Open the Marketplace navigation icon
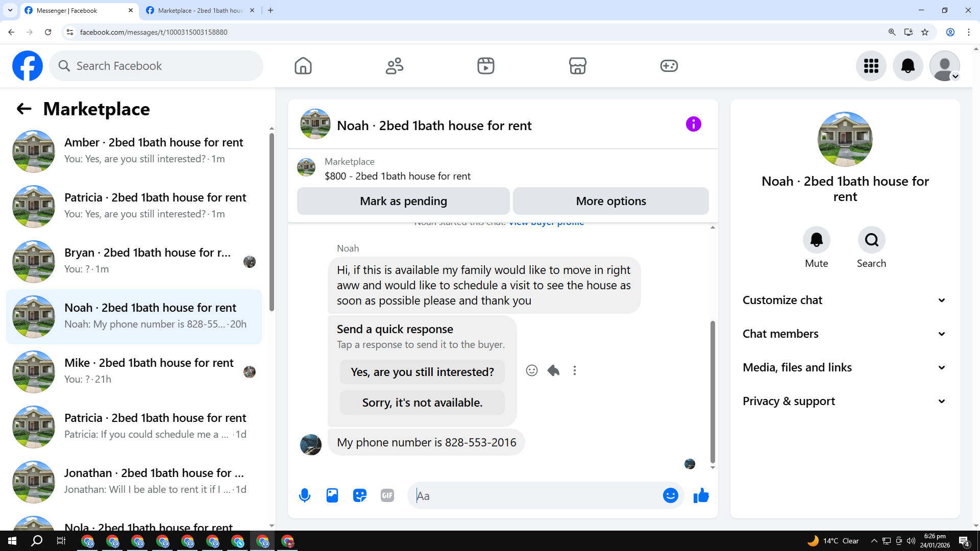Screen dimensions: 980x551 click(577, 66)
